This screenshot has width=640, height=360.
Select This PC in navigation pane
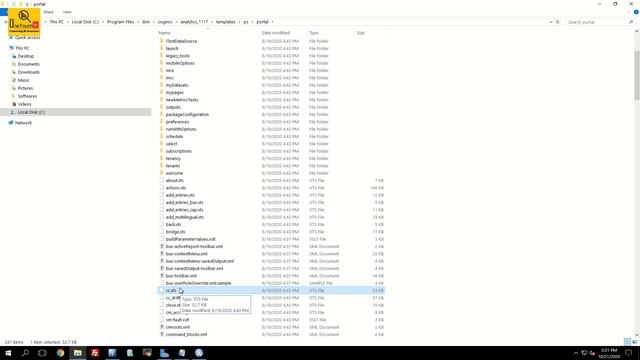[22, 48]
